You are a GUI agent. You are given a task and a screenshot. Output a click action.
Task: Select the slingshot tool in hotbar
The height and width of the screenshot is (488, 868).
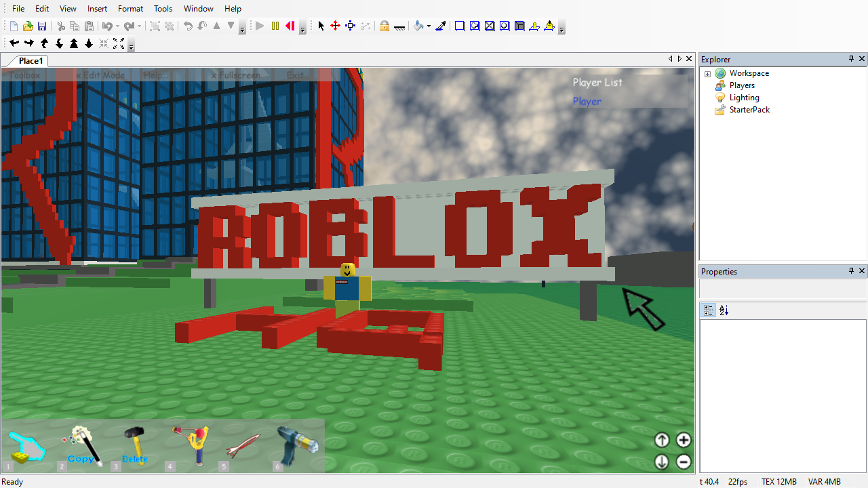[190, 446]
